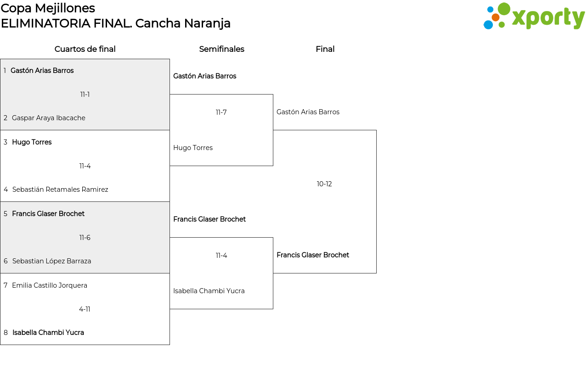Select Hugo Torres in the semifinals
Image resolution: width=588 pixels, height=390 pixels.
[193, 148]
